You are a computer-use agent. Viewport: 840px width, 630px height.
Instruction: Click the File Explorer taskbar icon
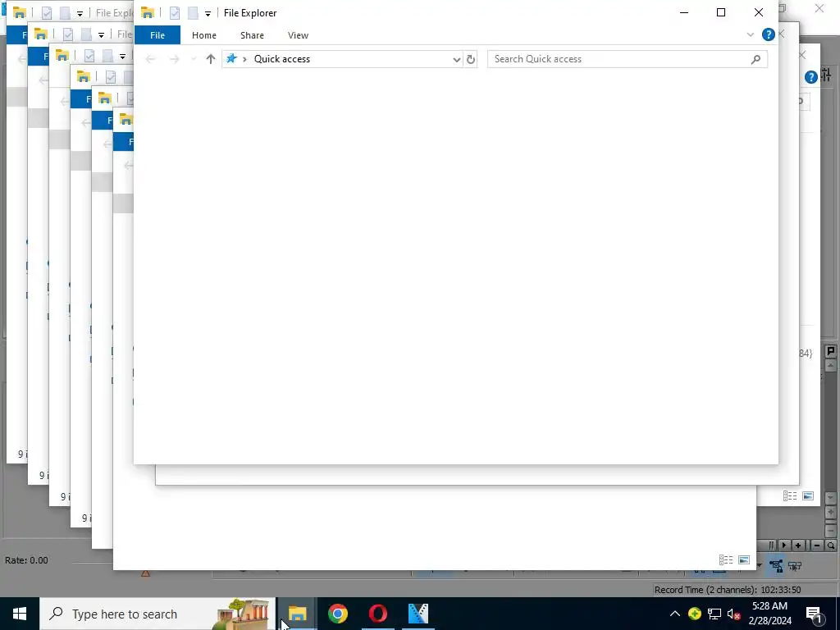(297, 614)
